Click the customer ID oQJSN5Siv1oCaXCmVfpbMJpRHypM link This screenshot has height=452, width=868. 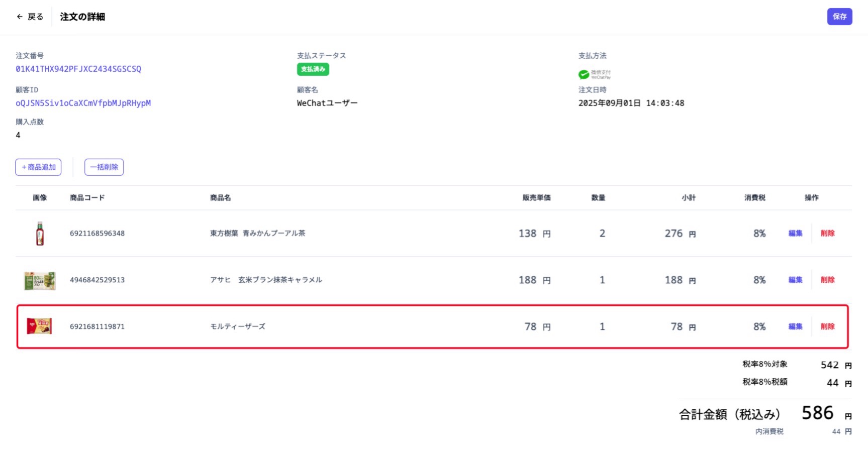point(82,103)
